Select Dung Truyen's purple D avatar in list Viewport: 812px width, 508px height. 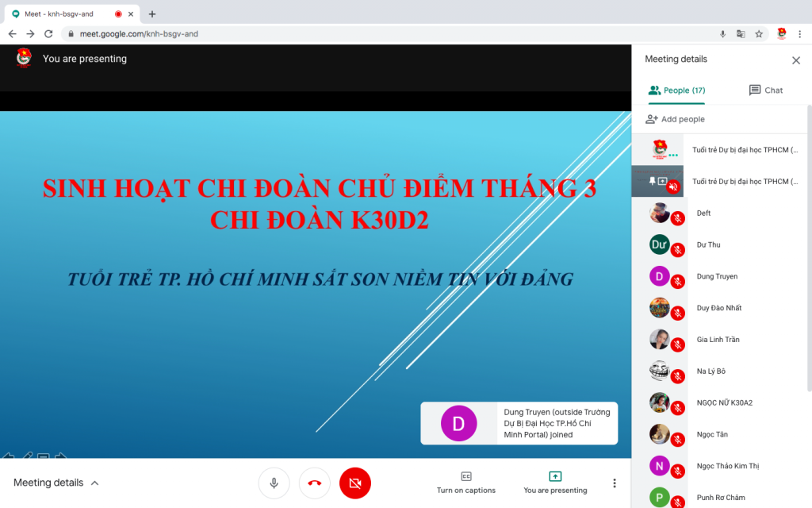(x=659, y=276)
